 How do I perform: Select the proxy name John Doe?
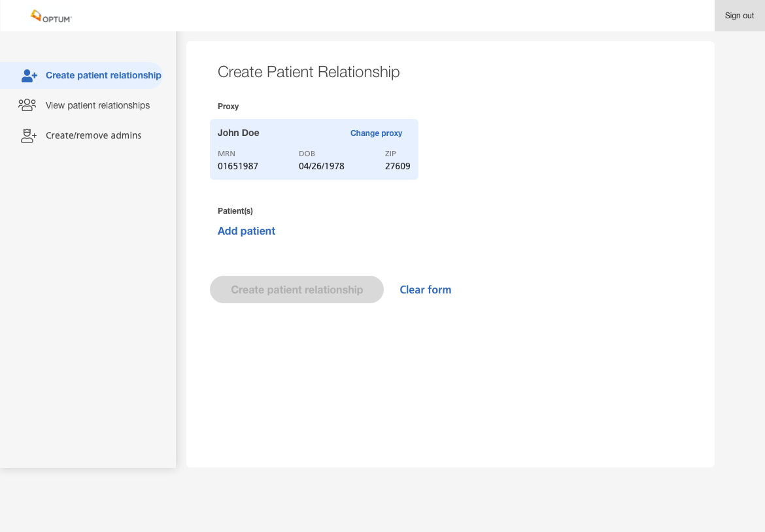239,133
